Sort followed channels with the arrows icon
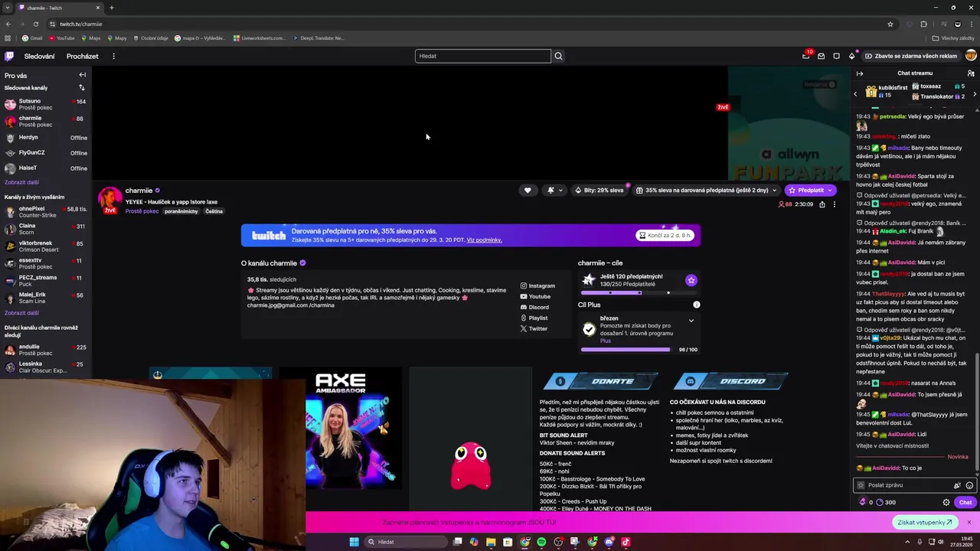 82,88
